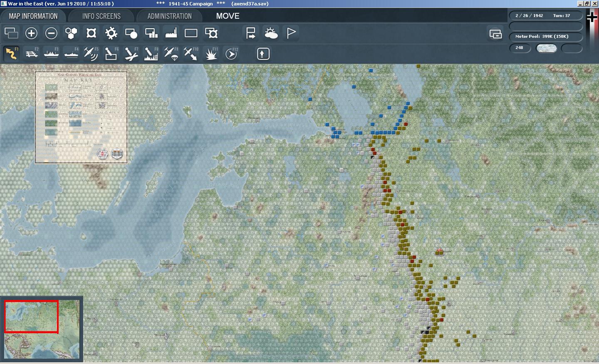The image size is (599, 364).
Task: Maximize the War in the East window
Action: (x=587, y=4)
